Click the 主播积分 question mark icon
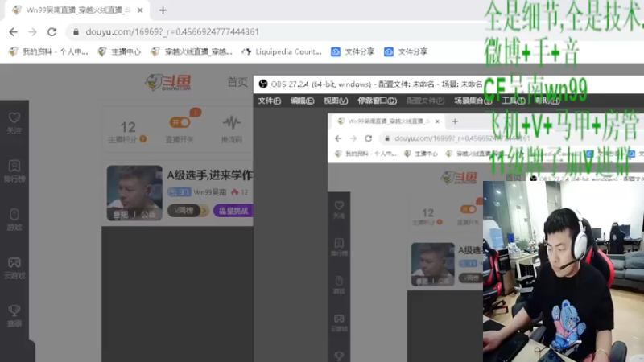 click(x=143, y=139)
